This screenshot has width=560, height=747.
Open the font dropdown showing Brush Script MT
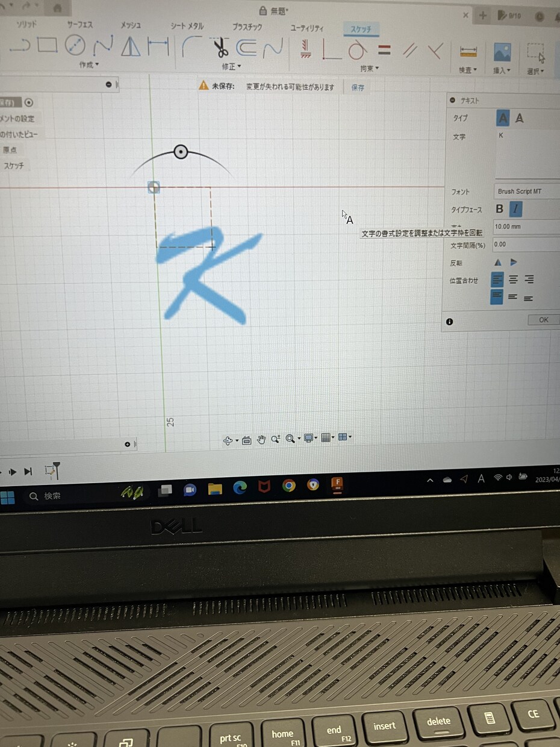coord(527,192)
